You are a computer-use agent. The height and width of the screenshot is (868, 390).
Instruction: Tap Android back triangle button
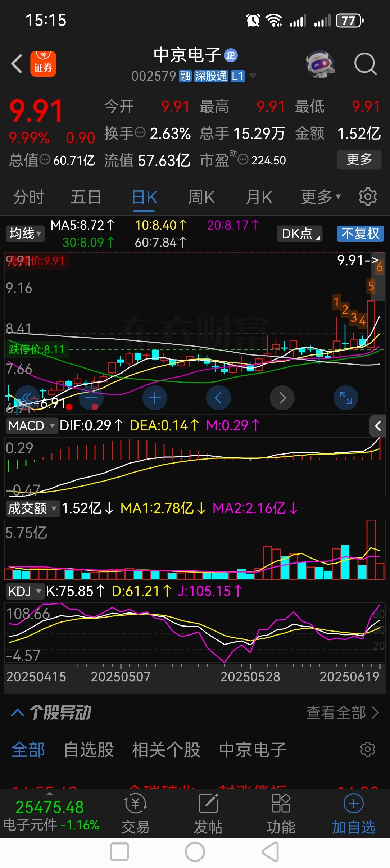(x=271, y=852)
